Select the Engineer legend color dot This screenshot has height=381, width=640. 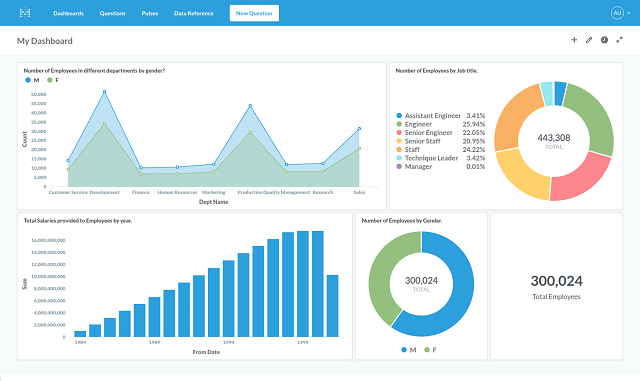coord(399,124)
